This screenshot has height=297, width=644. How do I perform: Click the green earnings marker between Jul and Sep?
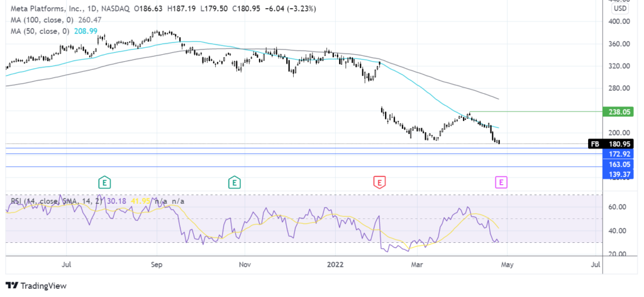click(105, 182)
